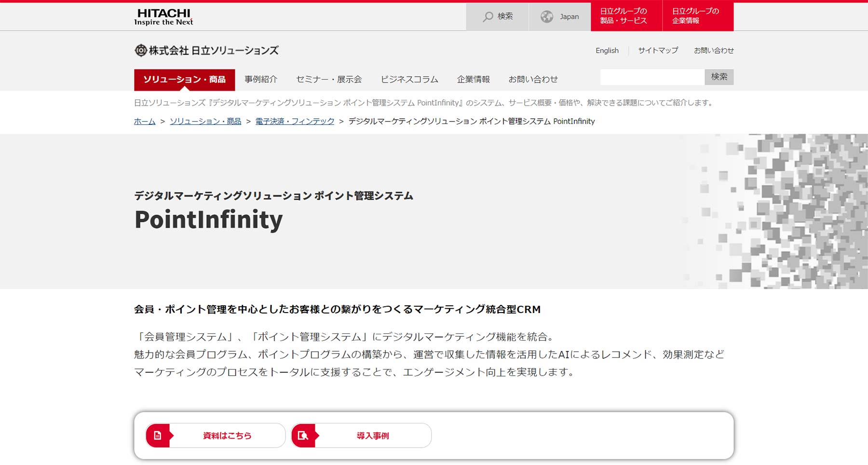The height and width of the screenshot is (465, 868).
Task: Click the 検索 button beside the search box
Action: click(x=719, y=77)
